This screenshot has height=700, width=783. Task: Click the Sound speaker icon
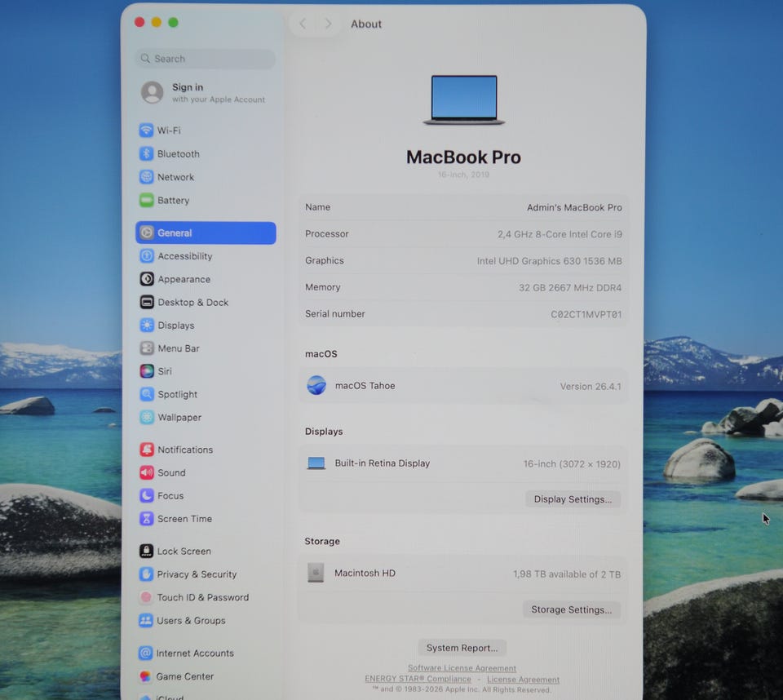click(147, 472)
